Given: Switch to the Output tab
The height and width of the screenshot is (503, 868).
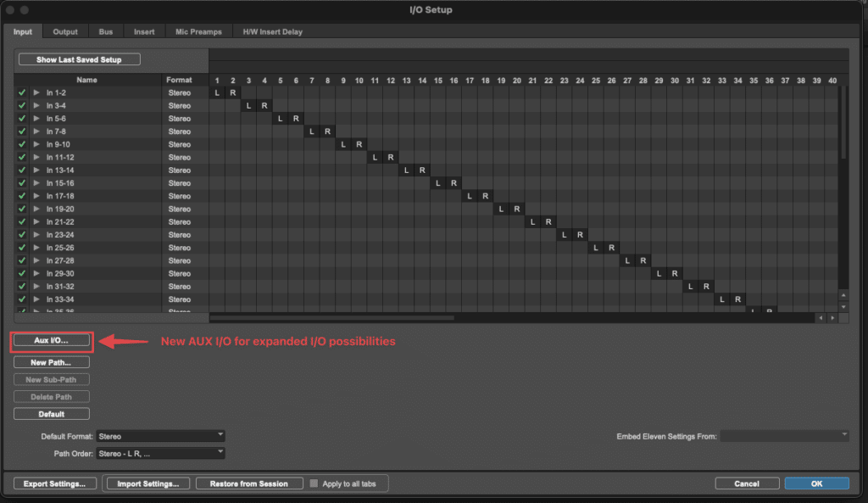Looking at the screenshot, I should coord(65,32).
